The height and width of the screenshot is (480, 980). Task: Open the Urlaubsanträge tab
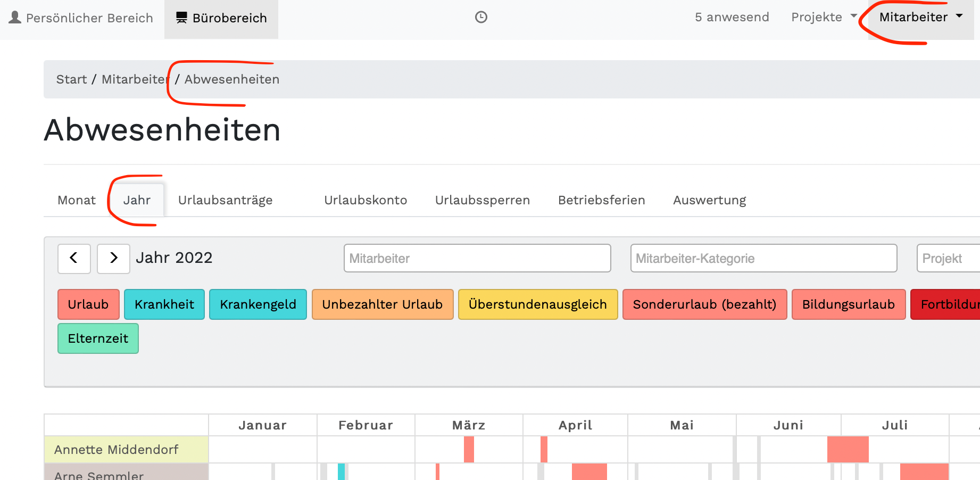coord(225,200)
